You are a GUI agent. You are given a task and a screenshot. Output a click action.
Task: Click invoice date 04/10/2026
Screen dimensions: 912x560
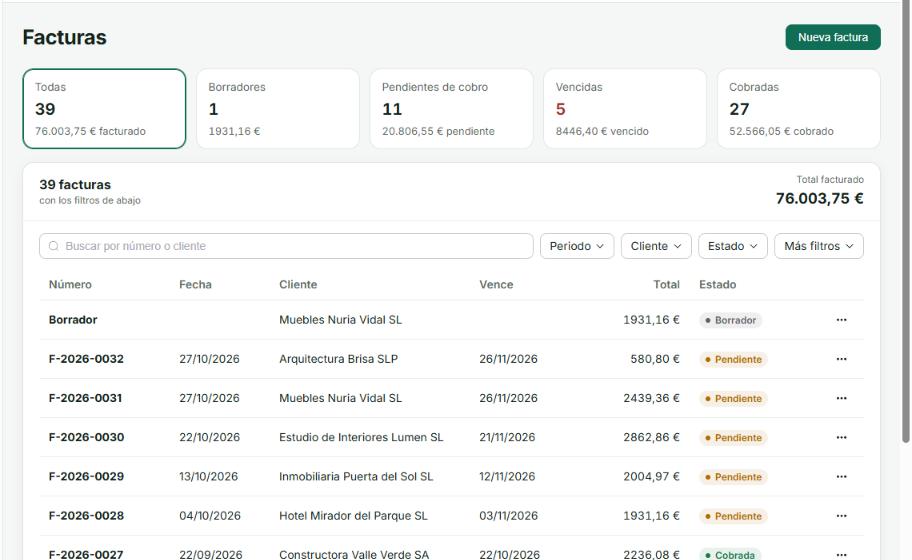point(210,516)
